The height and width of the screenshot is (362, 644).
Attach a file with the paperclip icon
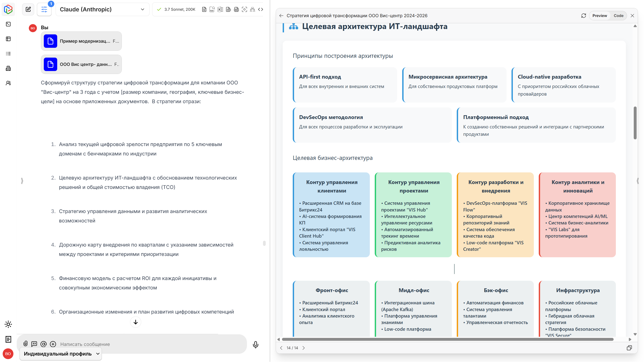[x=25, y=344]
